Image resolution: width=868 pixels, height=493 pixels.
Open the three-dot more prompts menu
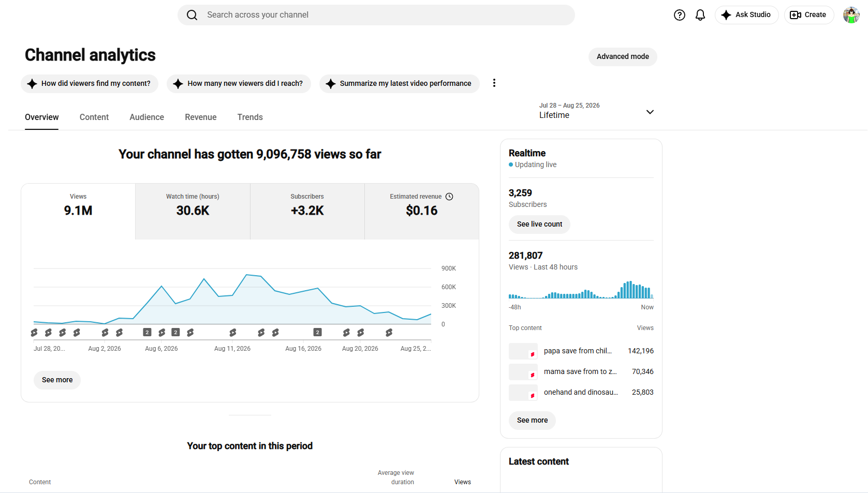(494, 83)
